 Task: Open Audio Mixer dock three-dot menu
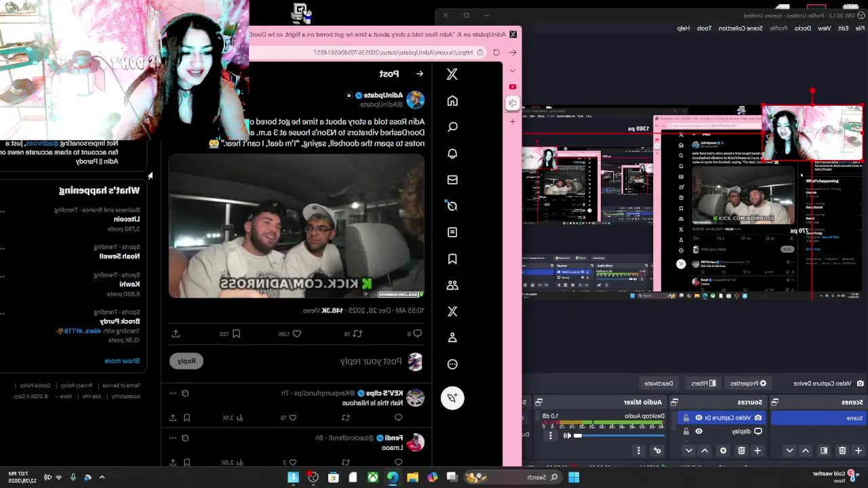coord(638,451)
